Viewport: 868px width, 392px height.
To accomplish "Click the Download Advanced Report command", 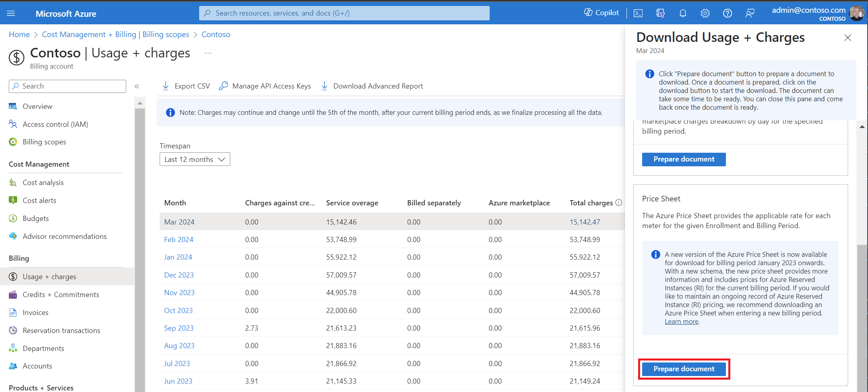I will click(x=372, y=86).
